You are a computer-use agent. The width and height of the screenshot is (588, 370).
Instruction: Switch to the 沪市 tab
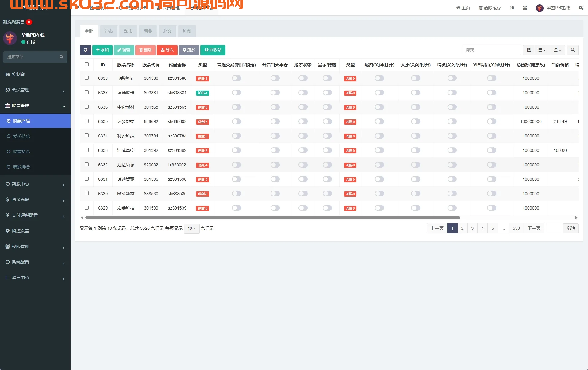108,31
